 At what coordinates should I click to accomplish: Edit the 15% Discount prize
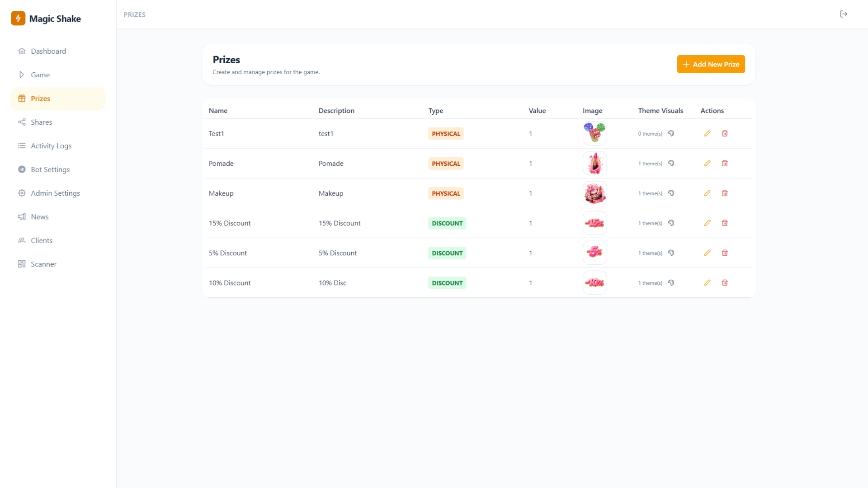[x=708, y=223]
